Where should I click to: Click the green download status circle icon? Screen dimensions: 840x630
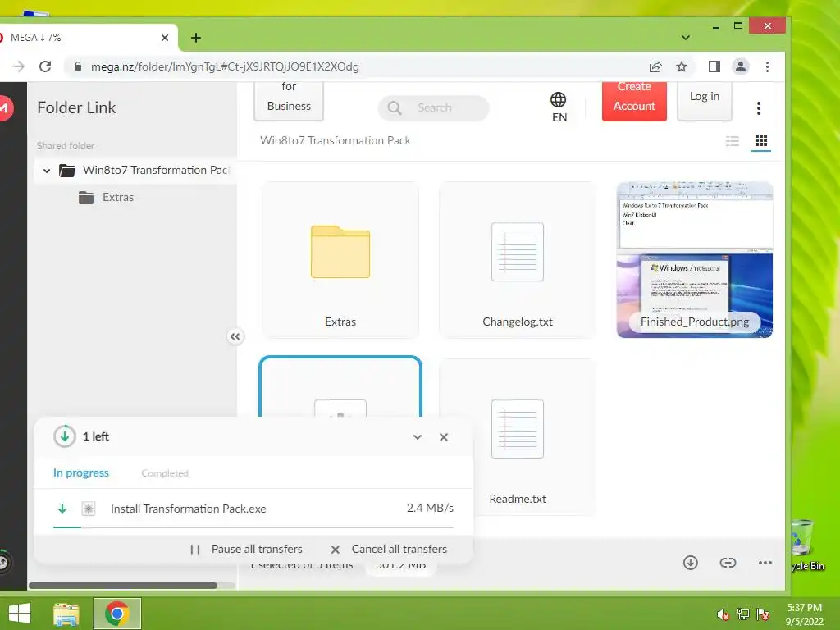[x=64, y=436]
